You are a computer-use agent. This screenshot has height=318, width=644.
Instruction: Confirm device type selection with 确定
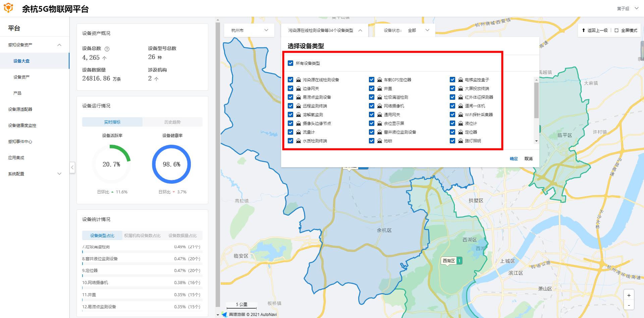point(514,159)
